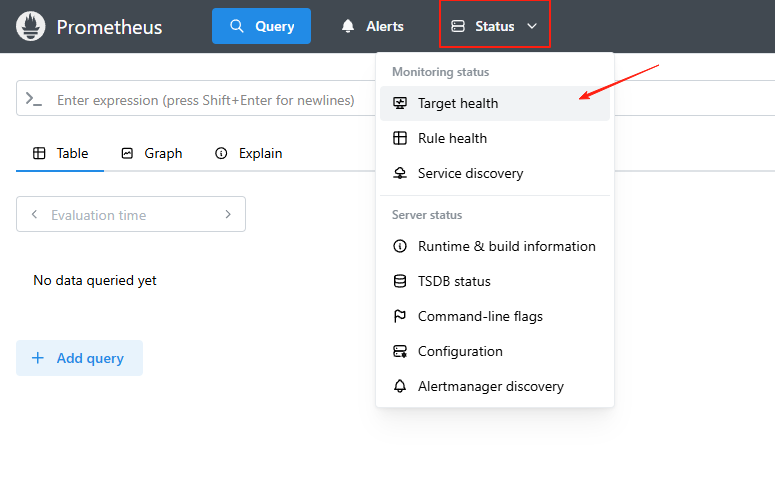Choose TSDB status from the menu

pos(495,281)
